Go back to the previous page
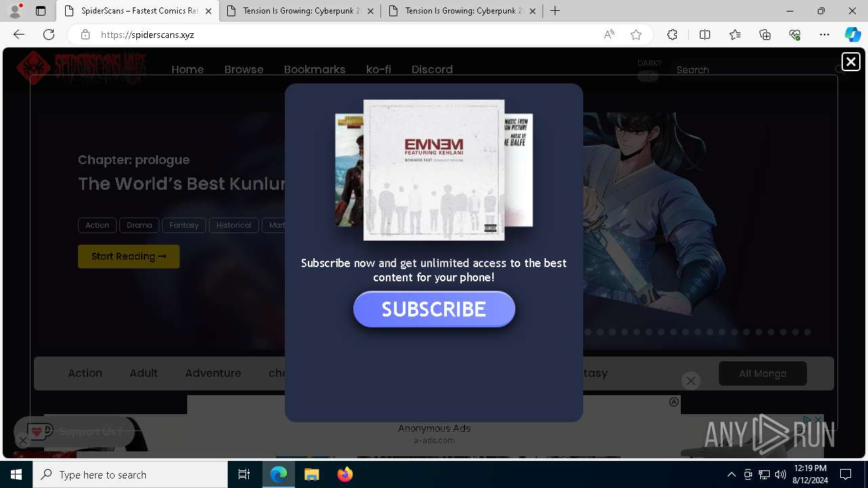The image size is (868, 488). 19,35
